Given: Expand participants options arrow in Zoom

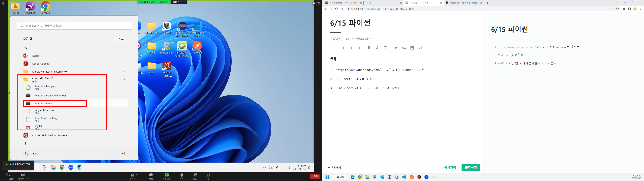Looking at the screenshot, I should pos(142,175).
